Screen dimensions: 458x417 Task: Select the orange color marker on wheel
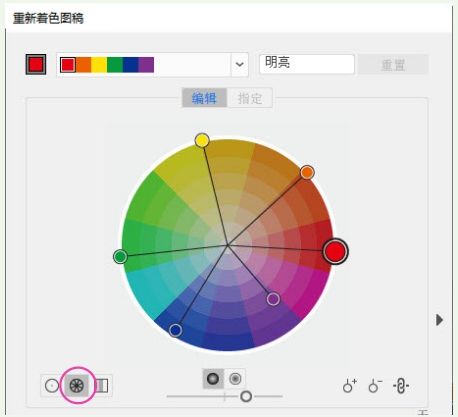tap(307, 172)
